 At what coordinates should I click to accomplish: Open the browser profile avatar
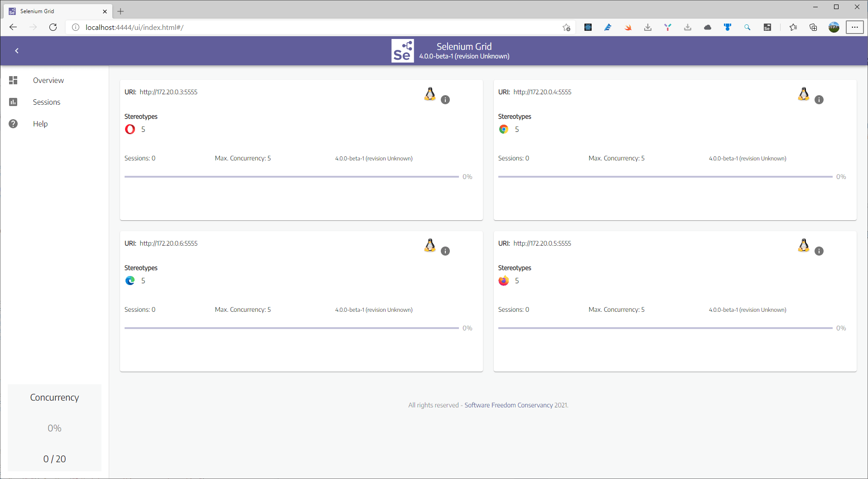834,27
